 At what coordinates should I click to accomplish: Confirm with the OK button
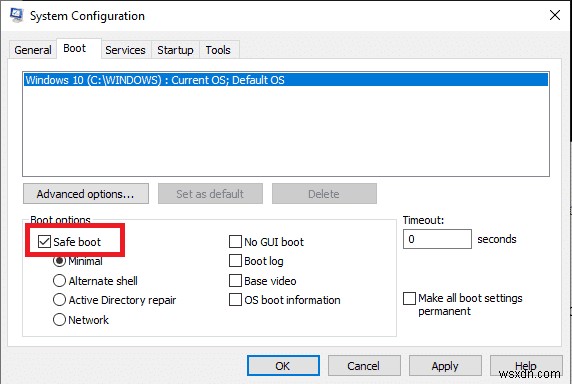point(283,366)
